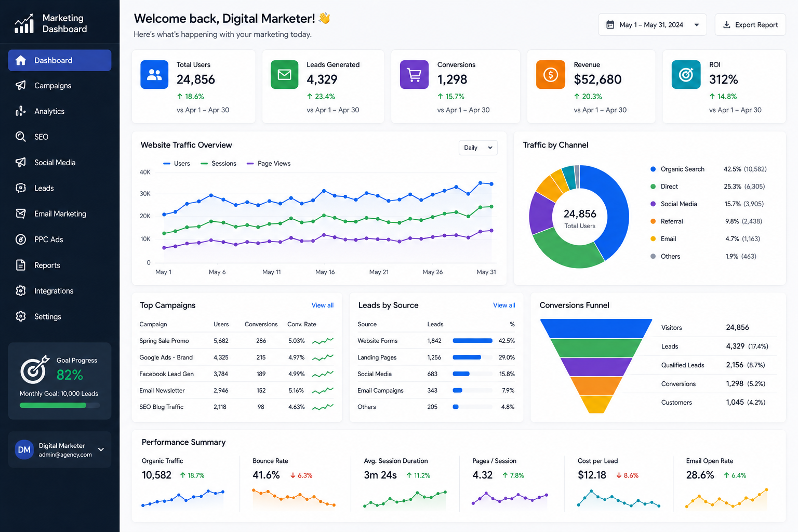Click View all in Top Campaigns
Screen dimensions: 798x532
coord(323,305)
